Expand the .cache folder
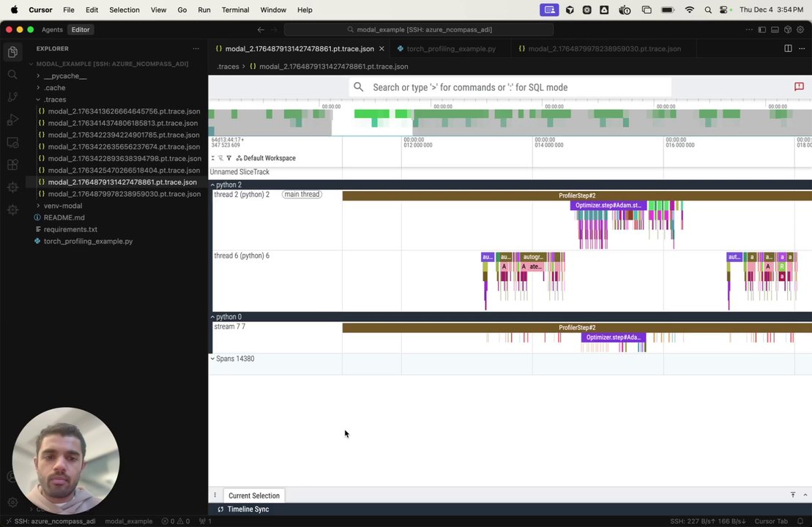The height and width of the screenshot is (527, 812). tap(54, 88)
